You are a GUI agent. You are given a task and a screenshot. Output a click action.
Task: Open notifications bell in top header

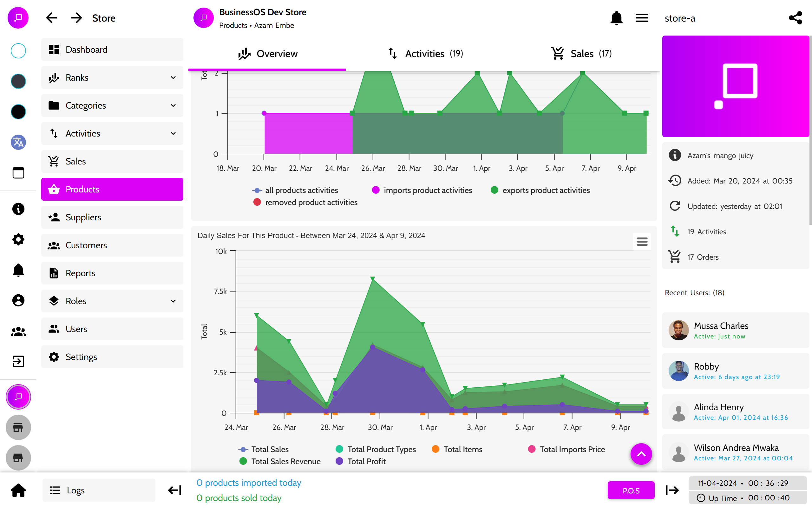[616, 18]
